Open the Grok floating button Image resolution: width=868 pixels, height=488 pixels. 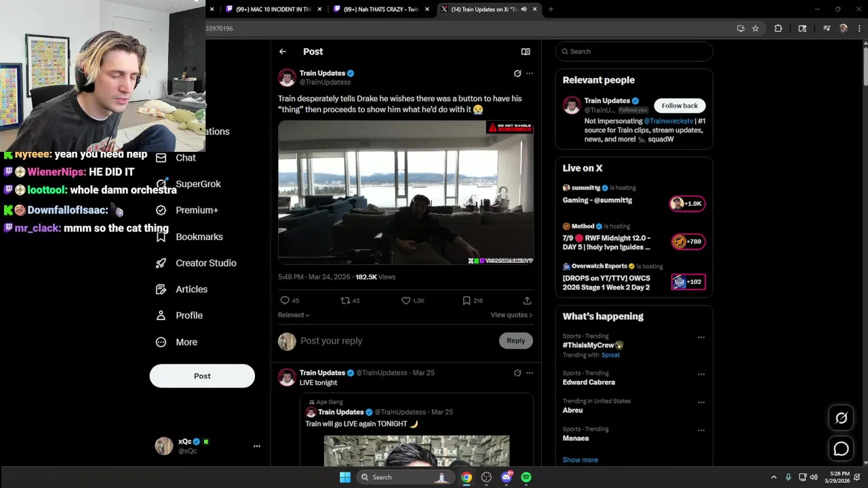coord(841,418)
